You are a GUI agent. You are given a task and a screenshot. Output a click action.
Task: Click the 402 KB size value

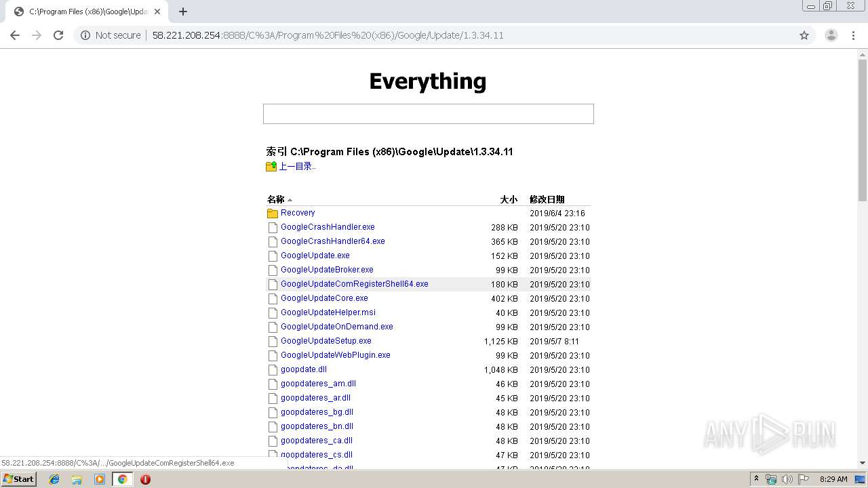(x=505, y=299)
